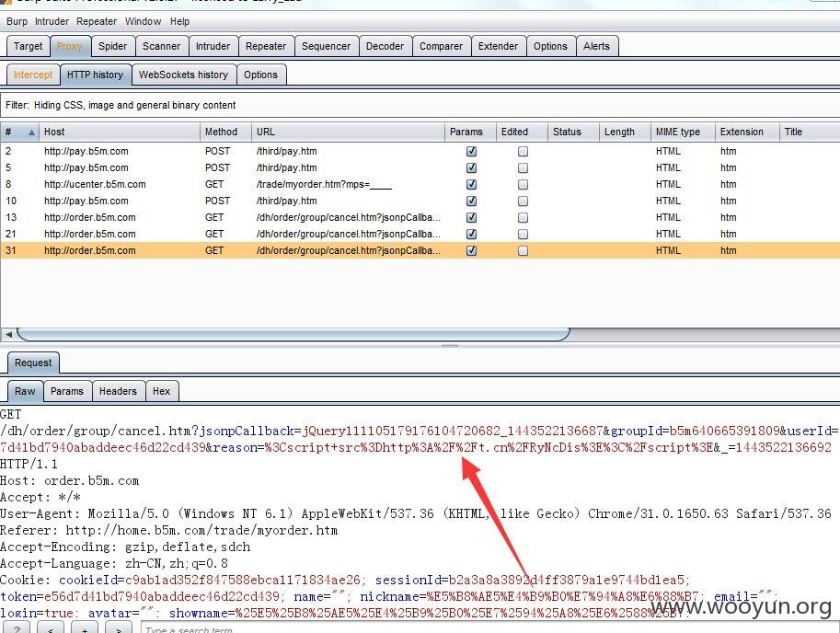Sort by the MIME type column header
This screenshot has height=633, width=840.
point(682,132)
